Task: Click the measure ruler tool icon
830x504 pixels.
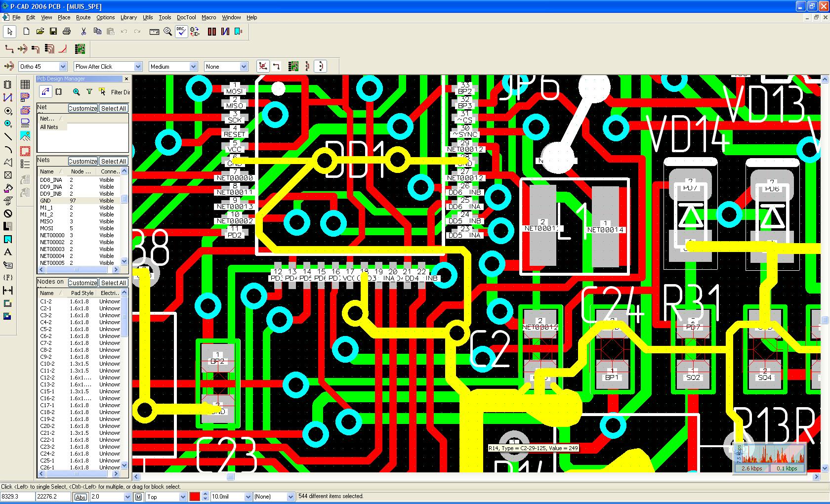Action: (154, 32)
